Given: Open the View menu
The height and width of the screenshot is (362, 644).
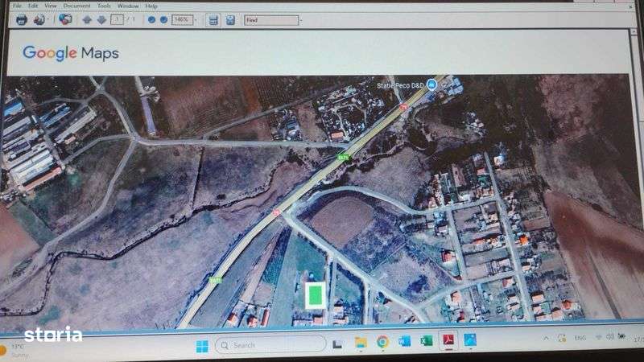Looking at the screenshot, I should [x=51, y=6].
